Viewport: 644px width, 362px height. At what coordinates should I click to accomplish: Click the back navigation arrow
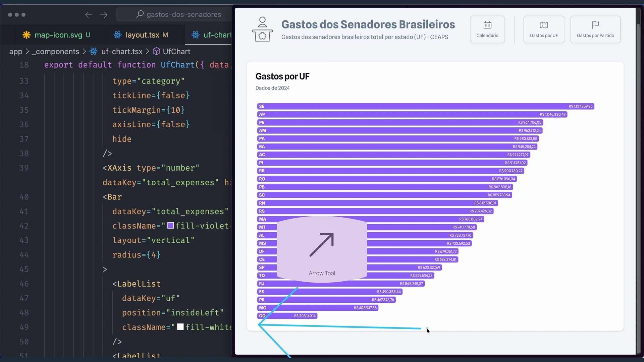(x=89, y=15)
